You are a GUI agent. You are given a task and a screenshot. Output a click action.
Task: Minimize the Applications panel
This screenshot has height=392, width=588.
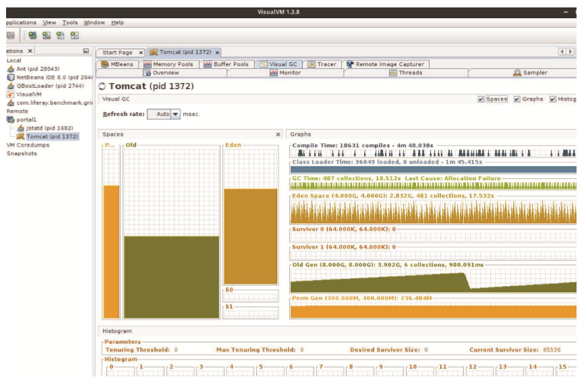point(86,51)
